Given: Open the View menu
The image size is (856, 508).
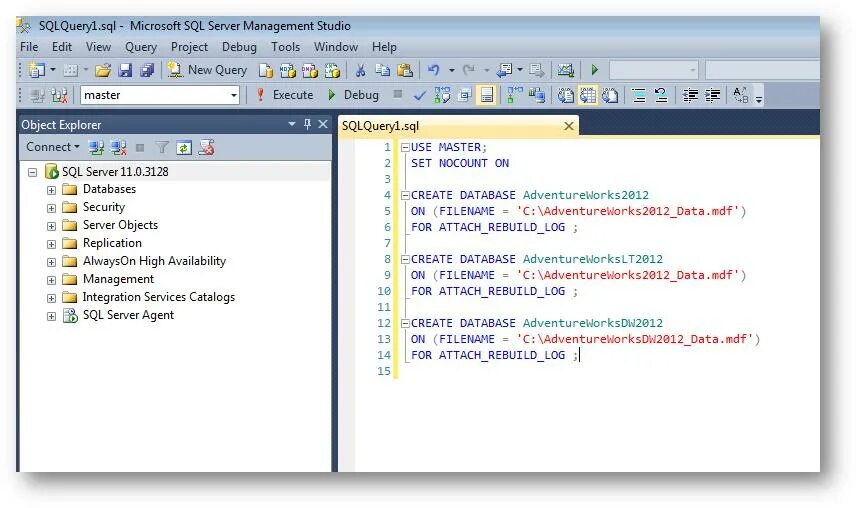Looking at the screenshot, I should pos(98,47).
